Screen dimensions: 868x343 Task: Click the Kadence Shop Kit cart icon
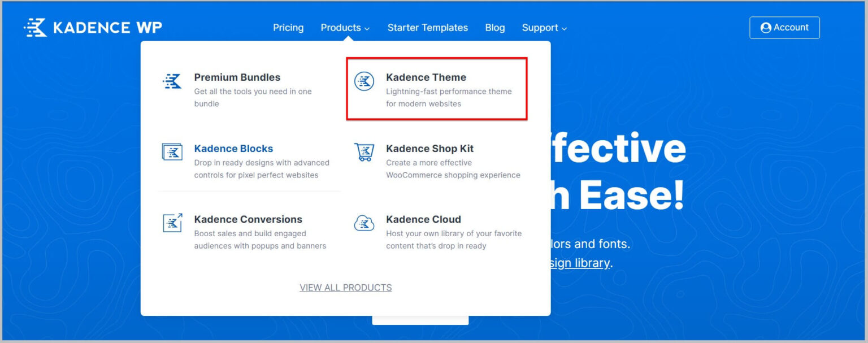(363, 151)
